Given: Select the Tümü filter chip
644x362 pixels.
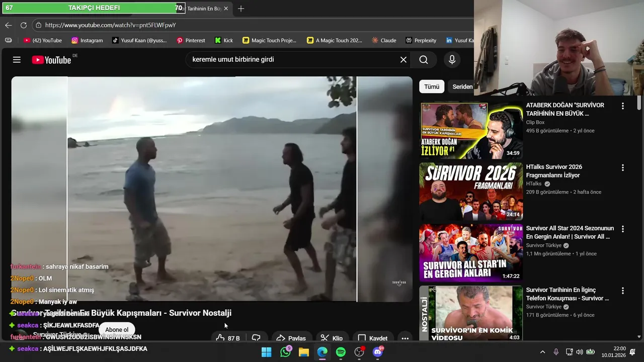Looking at the screenshot, I should [432, 86].
